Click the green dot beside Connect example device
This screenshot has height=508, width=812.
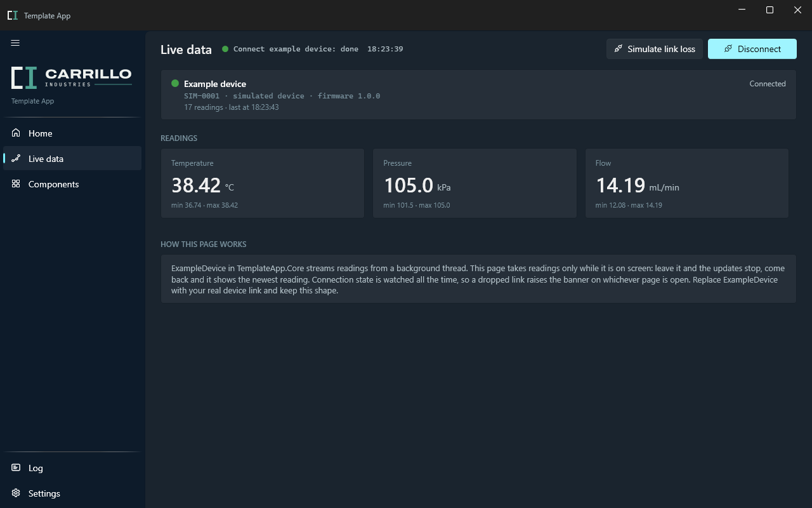(x=225, y=49)
